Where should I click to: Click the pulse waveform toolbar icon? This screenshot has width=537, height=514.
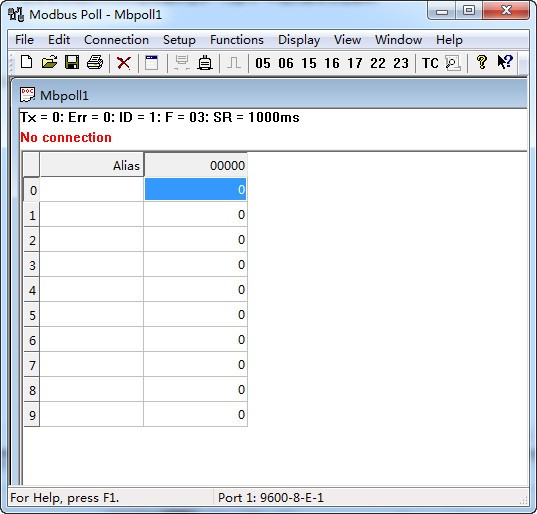(234, 63)
